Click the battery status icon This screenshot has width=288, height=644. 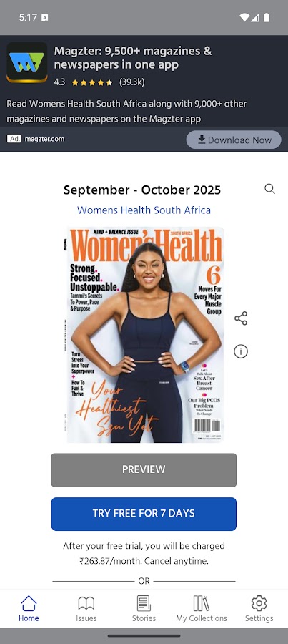(267, 17)
